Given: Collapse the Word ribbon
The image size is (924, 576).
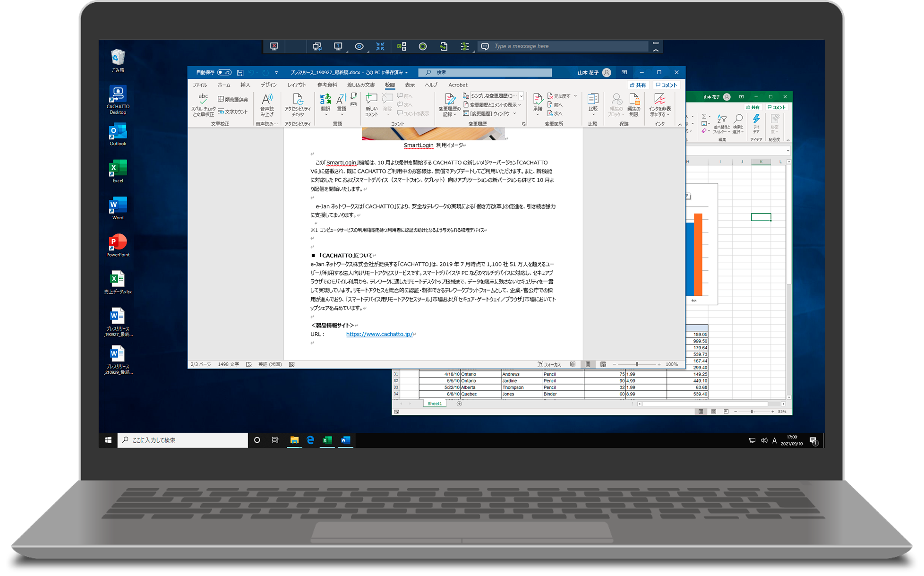Looking at the screenshot, I should [x=680, y=124].
